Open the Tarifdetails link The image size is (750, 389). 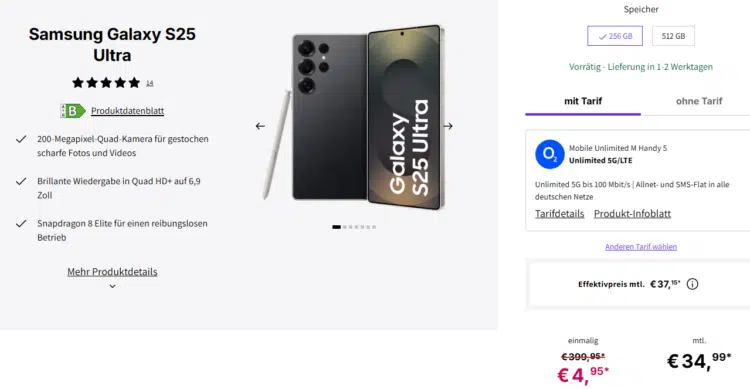click(x=560, y=214)
